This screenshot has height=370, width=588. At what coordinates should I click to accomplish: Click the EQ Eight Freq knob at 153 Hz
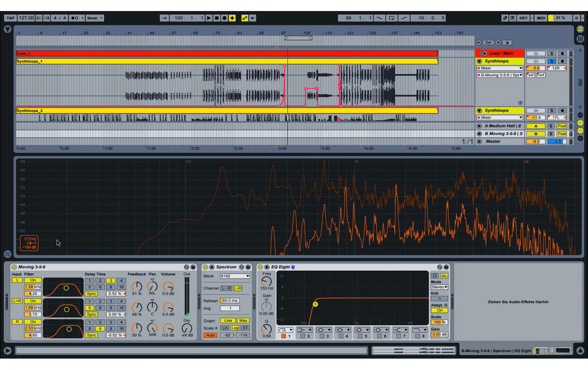click(x=266, y=281)
